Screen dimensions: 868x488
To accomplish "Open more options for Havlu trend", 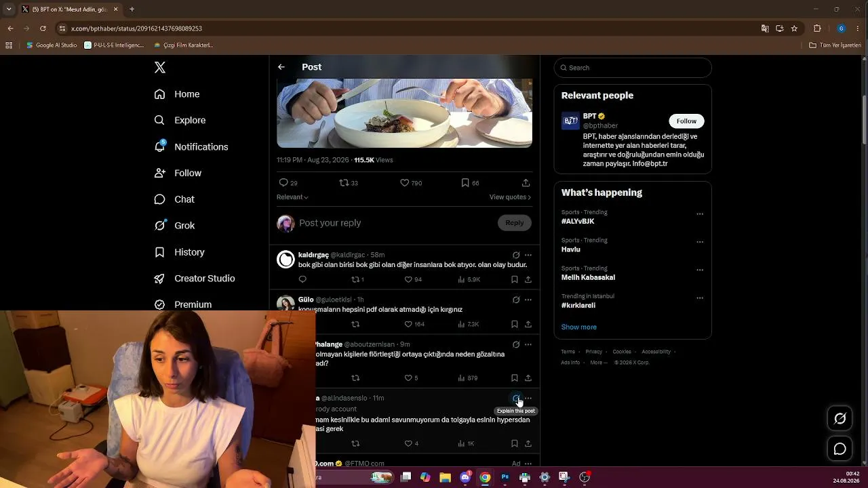I will [x=700, y=242].
